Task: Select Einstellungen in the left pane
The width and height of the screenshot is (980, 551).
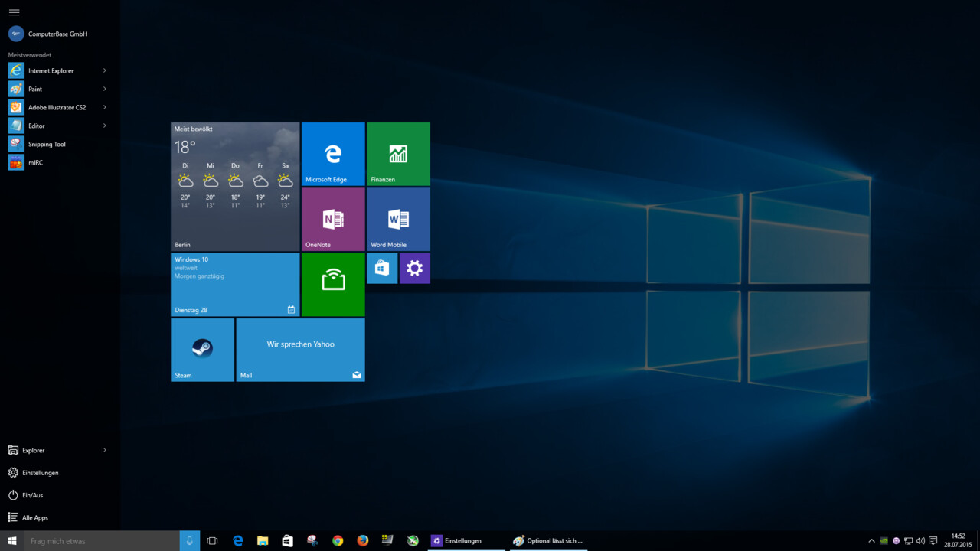Action: tap(42, 472)
